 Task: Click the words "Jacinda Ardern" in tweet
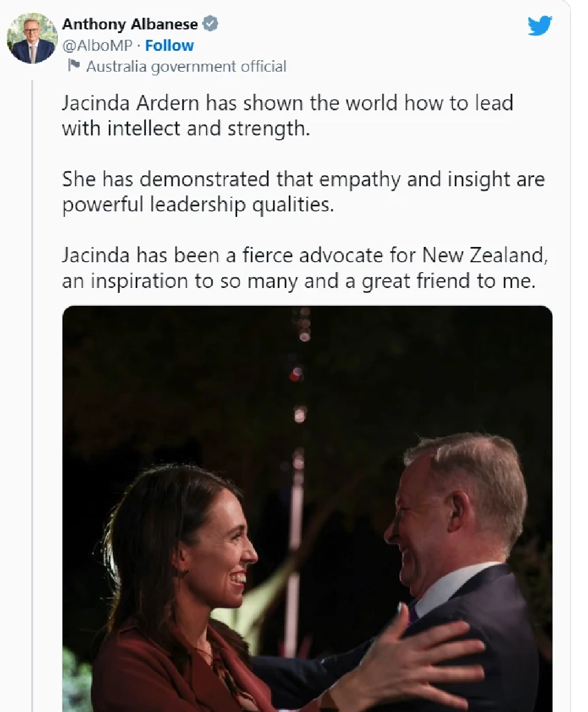pos(130,102)
